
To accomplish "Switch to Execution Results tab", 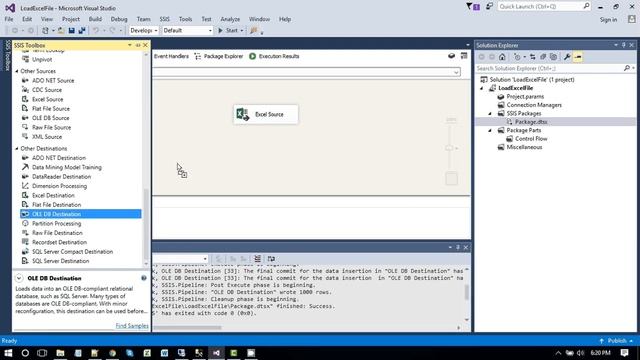I will click(274, 56).
